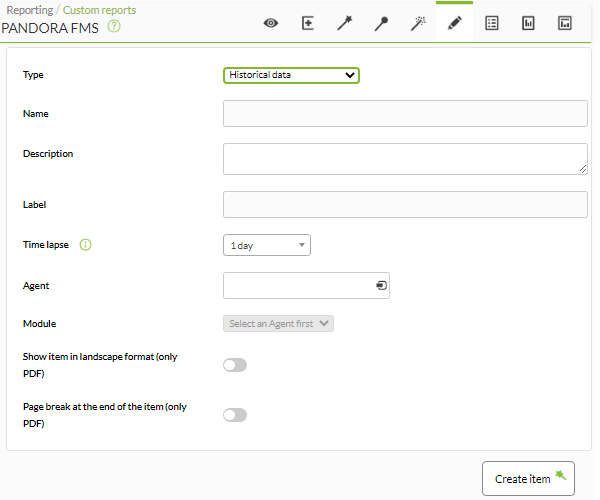The height and width of the screenshot is (500, 600).
Task: Click the Create item button
Action: (x=528, y=479)
